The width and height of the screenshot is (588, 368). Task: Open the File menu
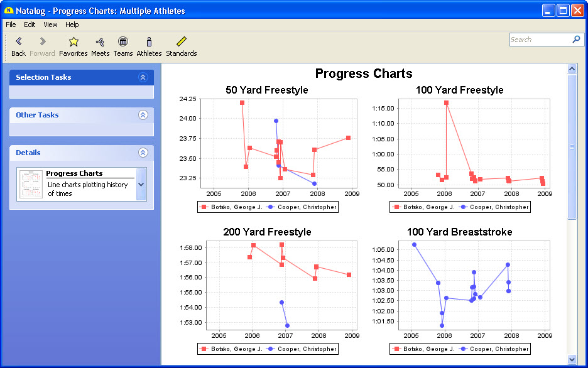(11, 24)
